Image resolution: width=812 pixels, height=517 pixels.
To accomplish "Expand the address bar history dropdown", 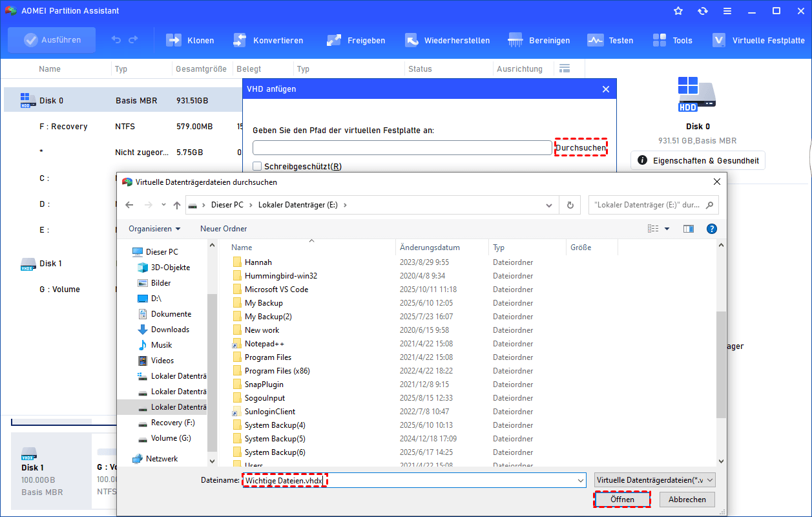I will [x=549, y=205].
